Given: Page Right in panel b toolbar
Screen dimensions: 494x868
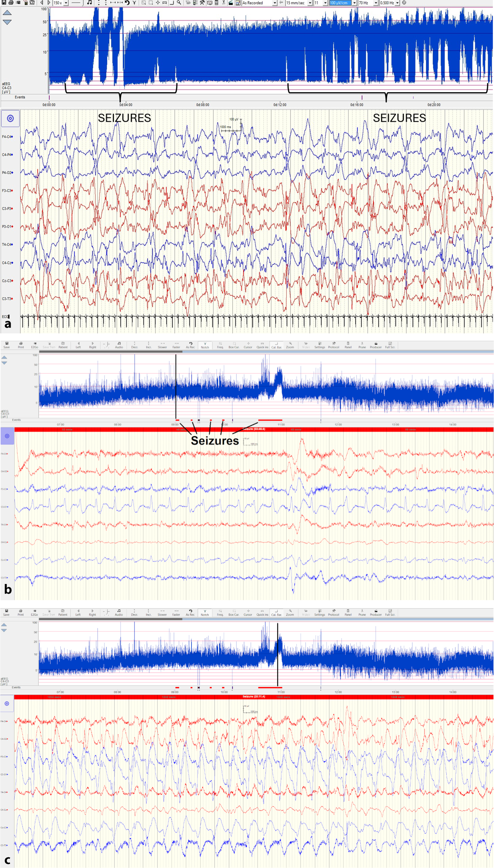Looking at the screenshot, I should 93,345.
